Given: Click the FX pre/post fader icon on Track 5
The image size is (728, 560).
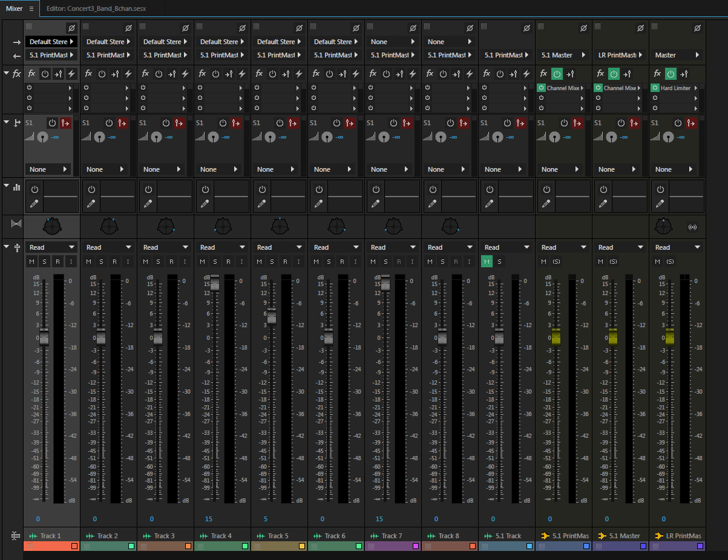Looking at the screenshot, I should 286,74.
